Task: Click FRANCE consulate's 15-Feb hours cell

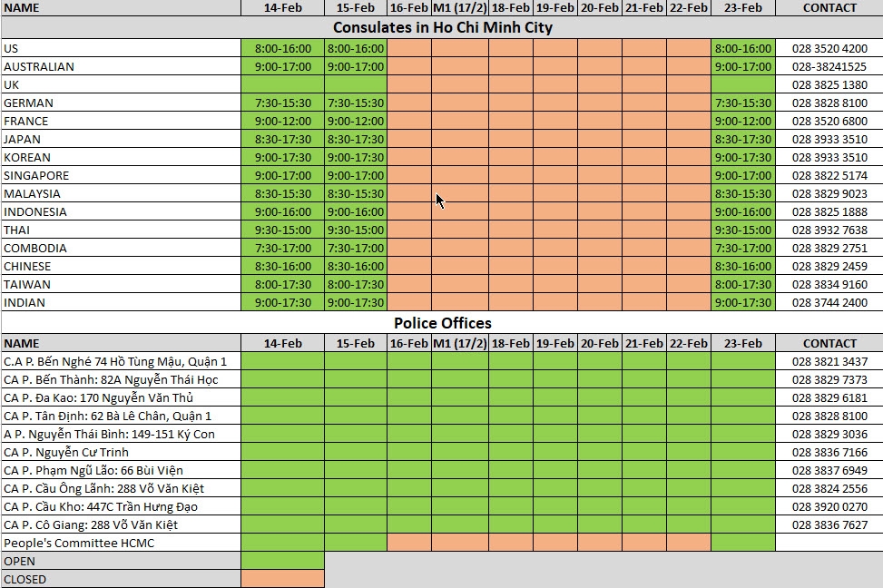Action: point(355,121)
